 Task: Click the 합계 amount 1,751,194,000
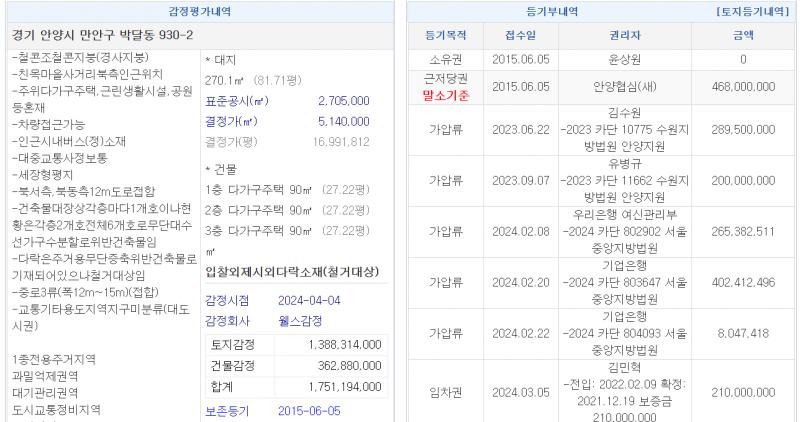click(336, 384)
